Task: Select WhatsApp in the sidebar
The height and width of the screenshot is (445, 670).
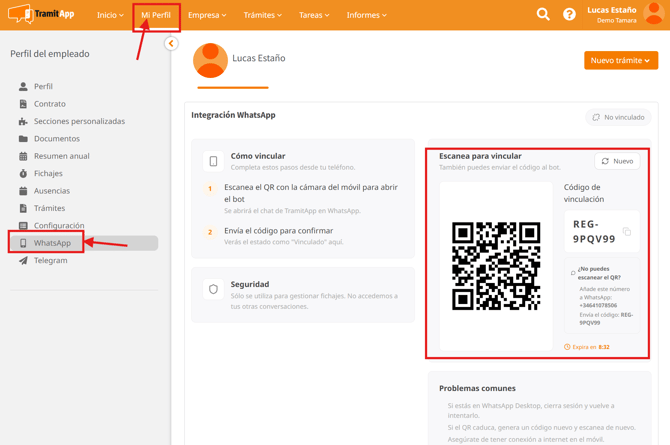Action: 52,243
